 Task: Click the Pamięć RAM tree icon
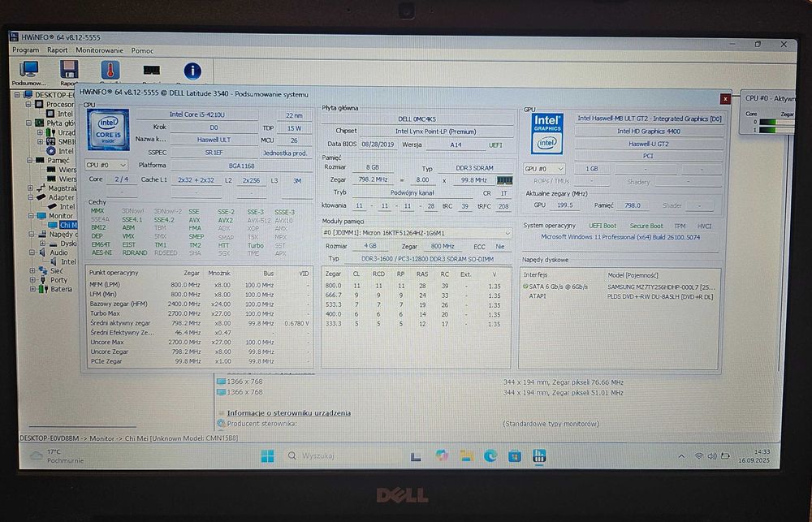(40, 160)
